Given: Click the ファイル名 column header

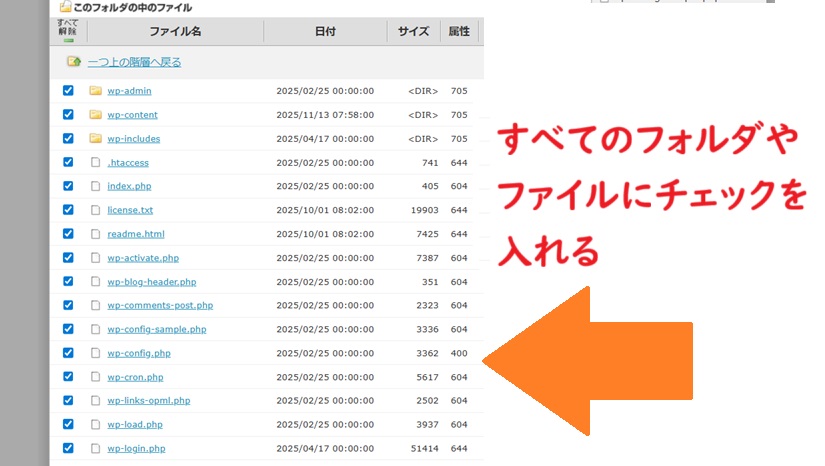Looking at the screenshot, I should pyautogui.click(x=175, y=32).
